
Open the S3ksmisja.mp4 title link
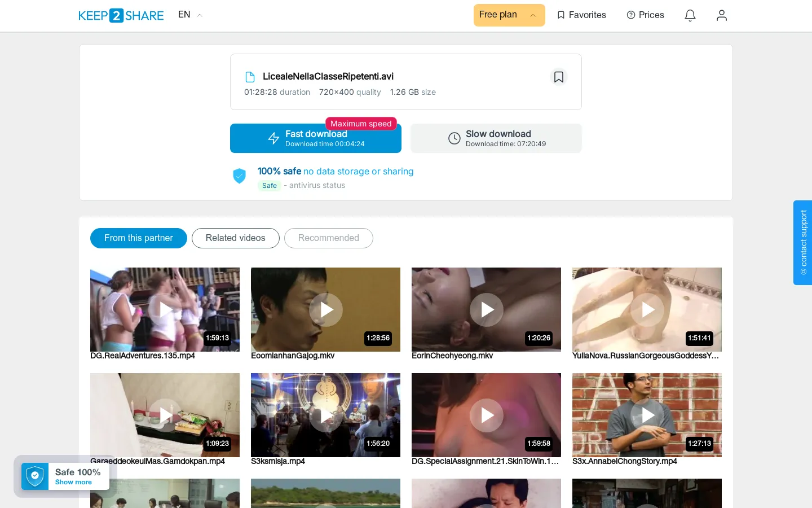click(278, 461)
